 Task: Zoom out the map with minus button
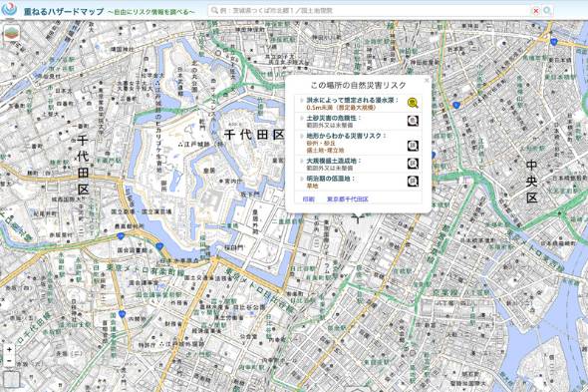(x=9, y=361)
